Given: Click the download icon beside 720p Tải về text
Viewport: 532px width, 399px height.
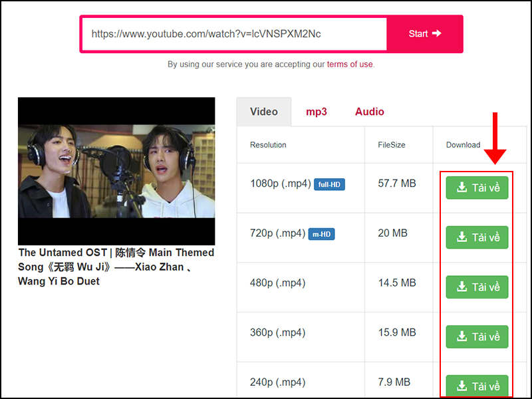Looking at the screenshot, I should (462, 237).
